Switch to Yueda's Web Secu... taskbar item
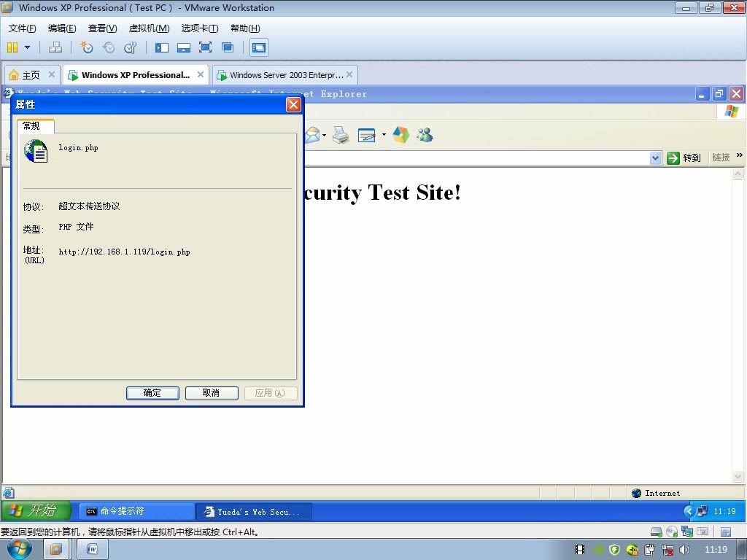Image resolution: width=747 pixels, height=560 pixels. point(253,511)
